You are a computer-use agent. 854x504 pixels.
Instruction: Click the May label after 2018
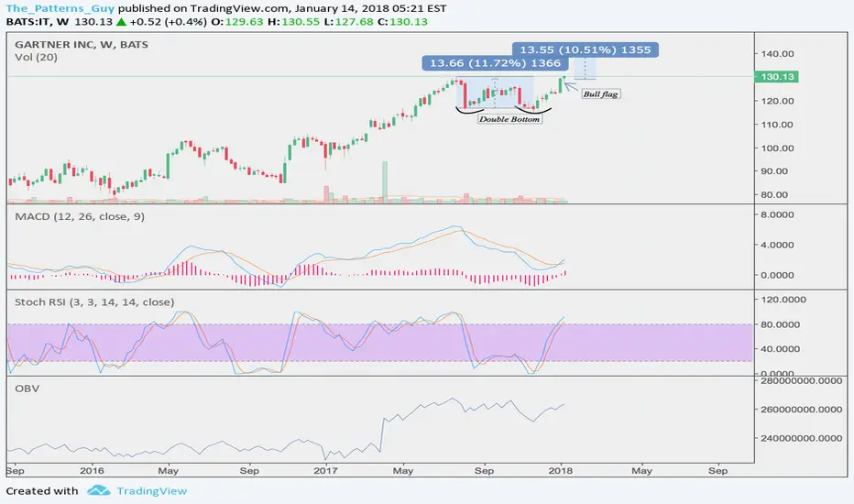pos(641,471)
